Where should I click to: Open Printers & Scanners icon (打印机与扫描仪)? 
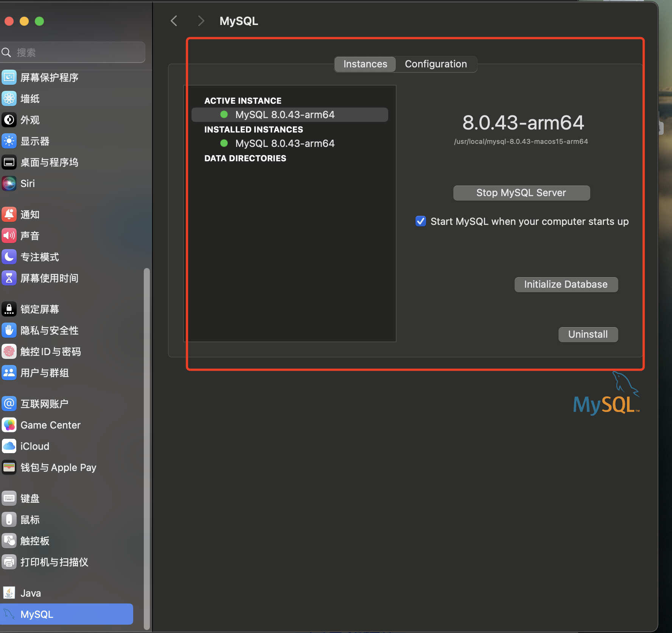(9, 562)
